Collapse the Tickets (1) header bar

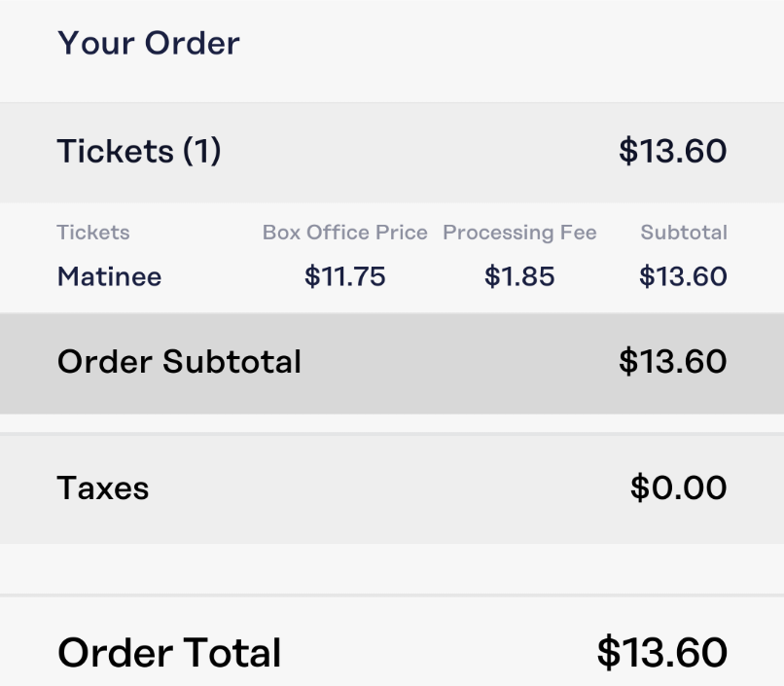[x=392, y=153]
